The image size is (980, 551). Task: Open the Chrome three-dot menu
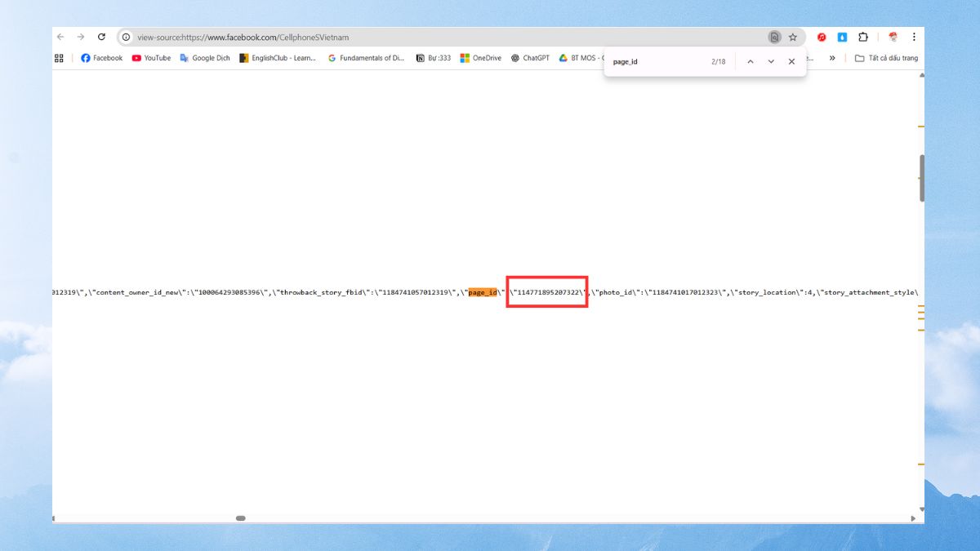pyautogui.click(x=914, y=37)
